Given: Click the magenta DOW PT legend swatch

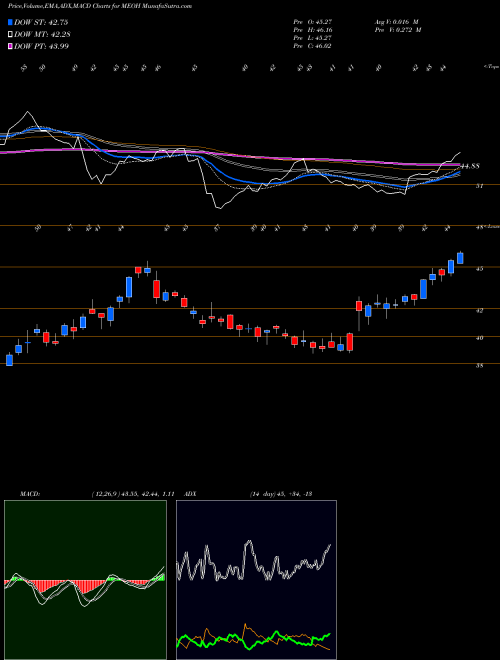Looking at the screenshot, I should coord(10,46).
